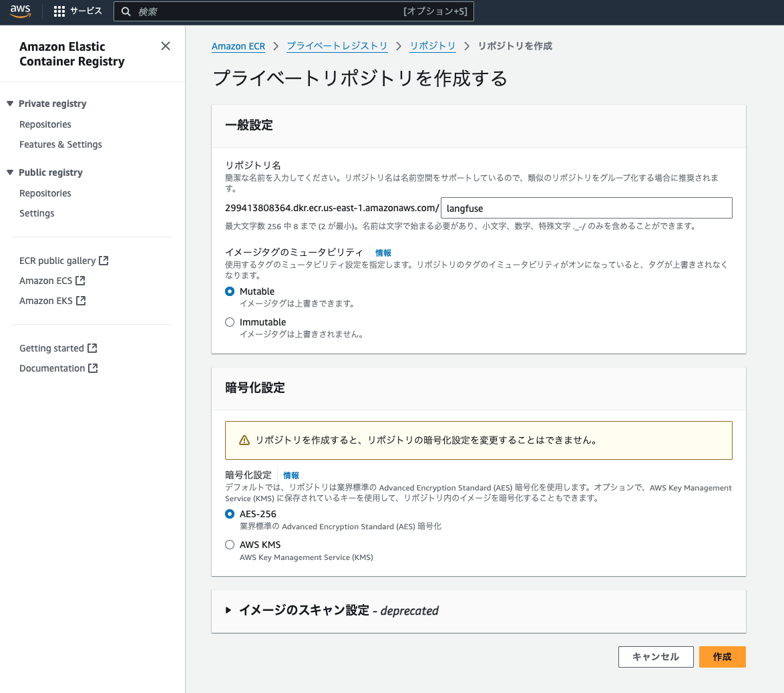Click the AWS home logo

20,11
